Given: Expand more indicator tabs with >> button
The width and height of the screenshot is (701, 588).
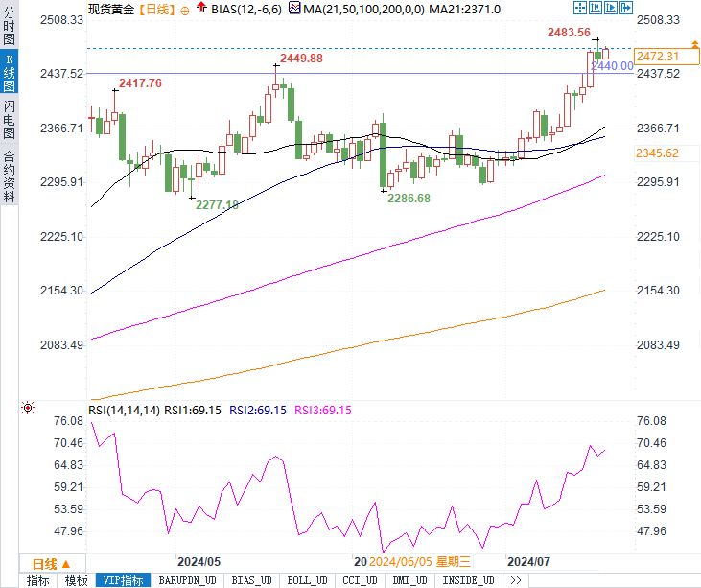Looking at the screenshot, I should pos(515,580).
